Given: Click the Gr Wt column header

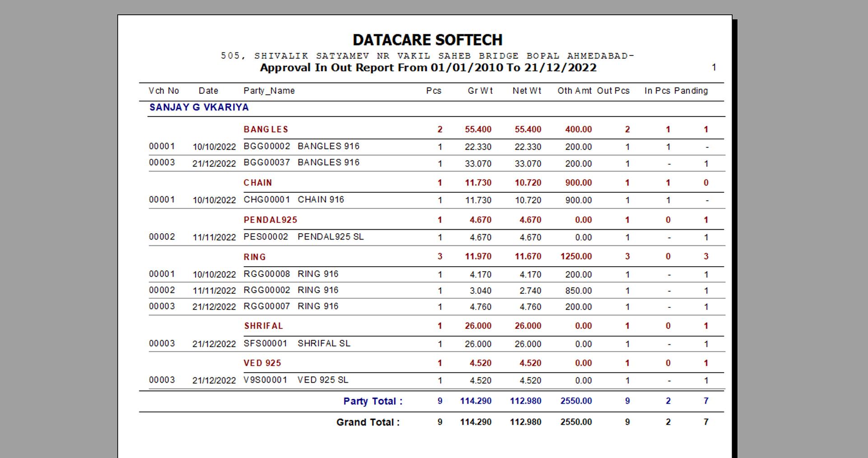Looking at the screenshot, I should pyautogui.click(x=480, y=91).
